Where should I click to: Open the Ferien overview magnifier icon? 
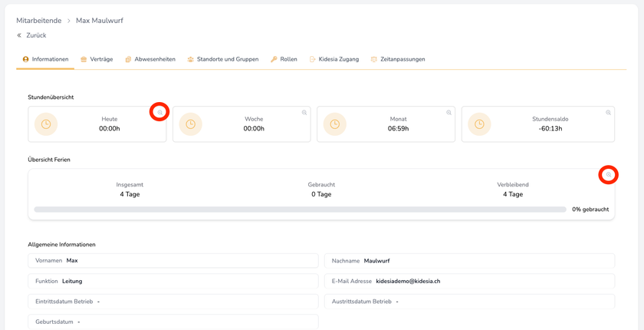tap(609, 175)
